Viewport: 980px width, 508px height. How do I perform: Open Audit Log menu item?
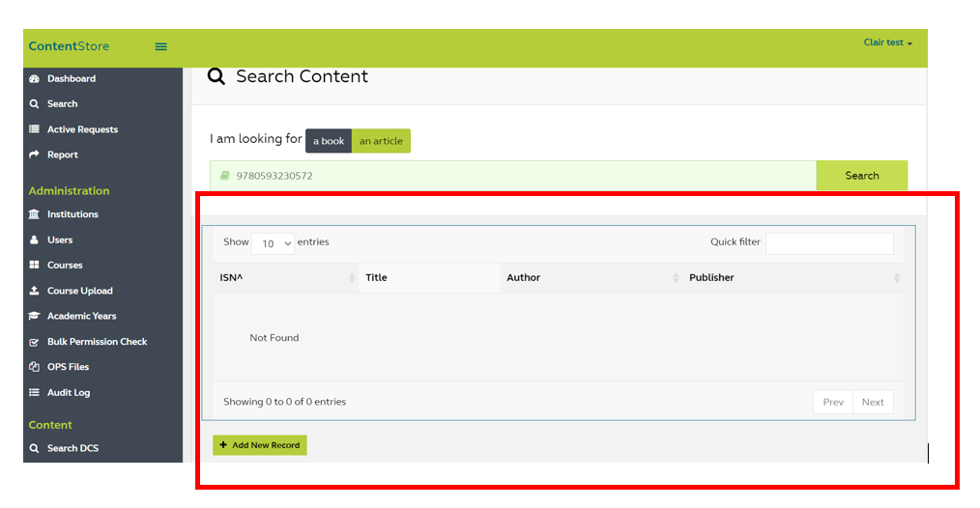68,393
